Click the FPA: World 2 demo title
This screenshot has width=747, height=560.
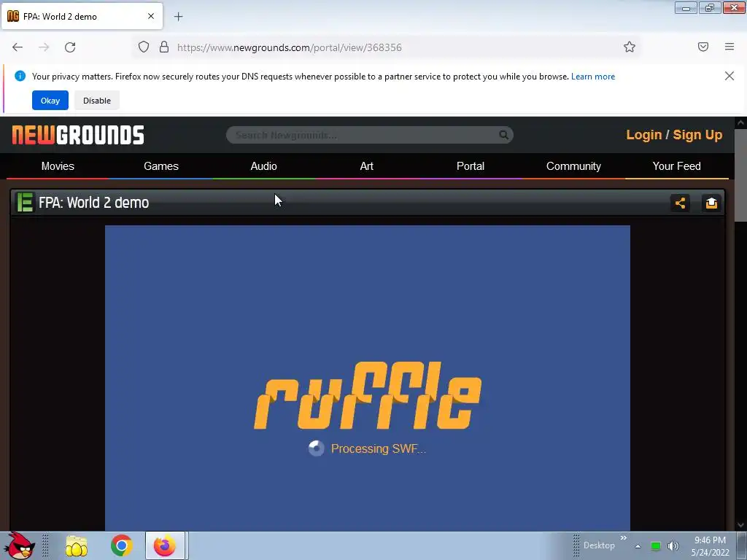(94, 203)
